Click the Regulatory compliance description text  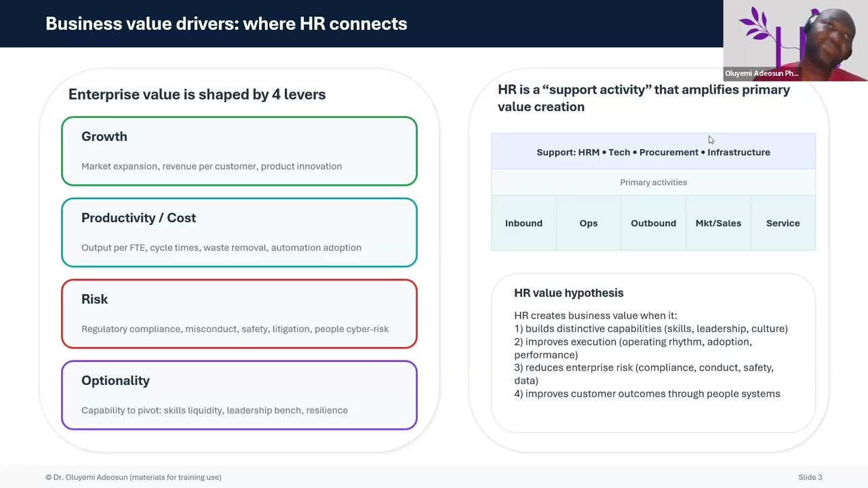(235, 329)
